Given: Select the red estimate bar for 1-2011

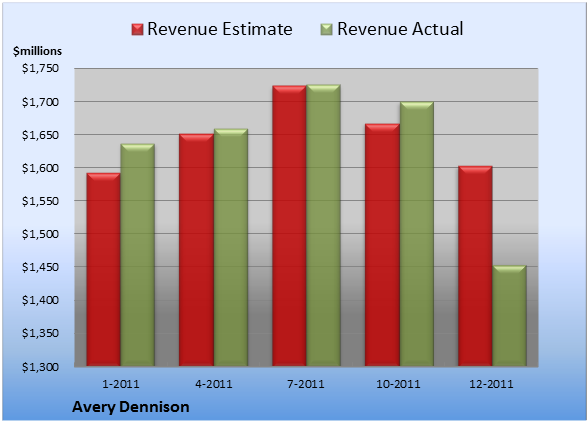Looking at the screenshot, I should [104, 269].
